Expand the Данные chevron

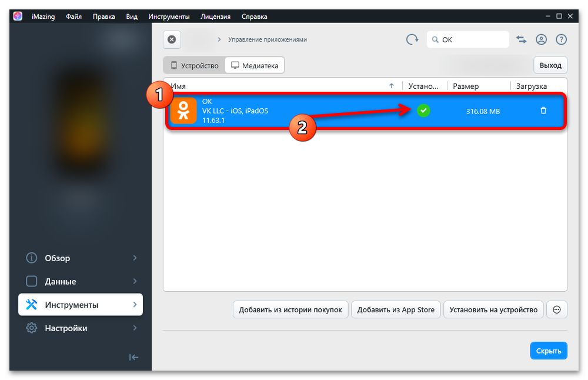pyautogui.click(x=135, y=281)
